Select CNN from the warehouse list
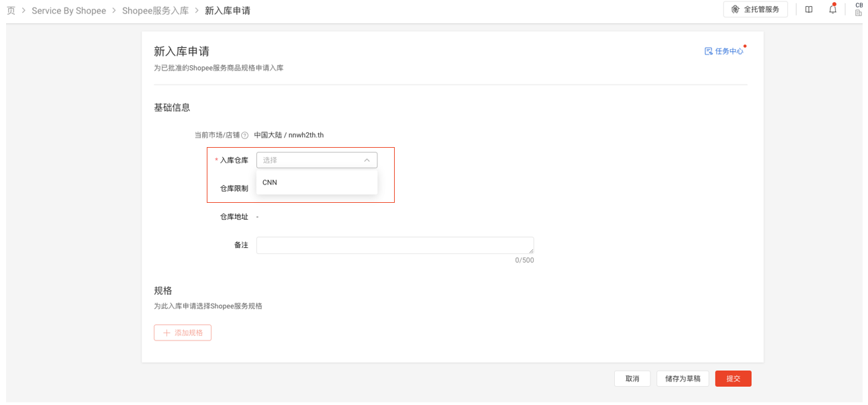 [x=317, y=182]
